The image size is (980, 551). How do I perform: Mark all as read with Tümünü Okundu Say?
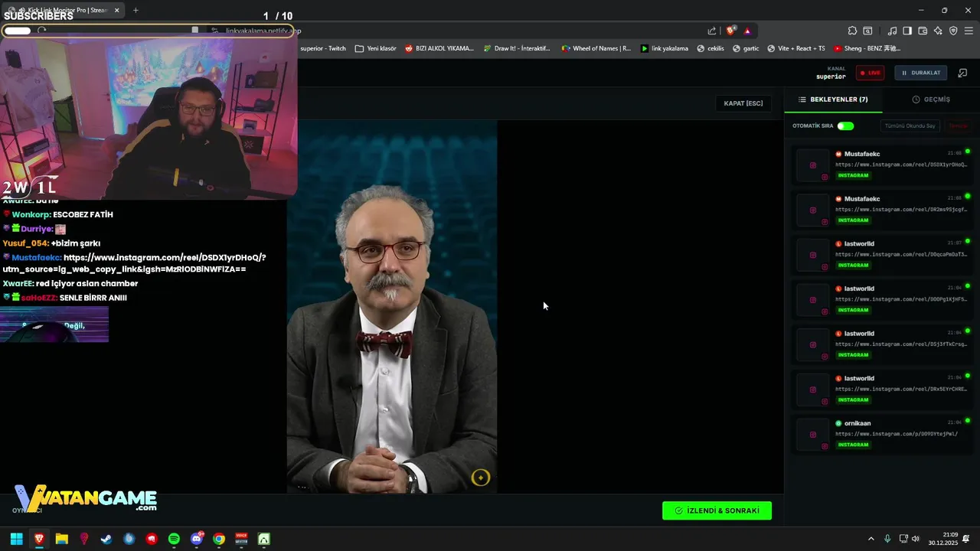point(910,126)
